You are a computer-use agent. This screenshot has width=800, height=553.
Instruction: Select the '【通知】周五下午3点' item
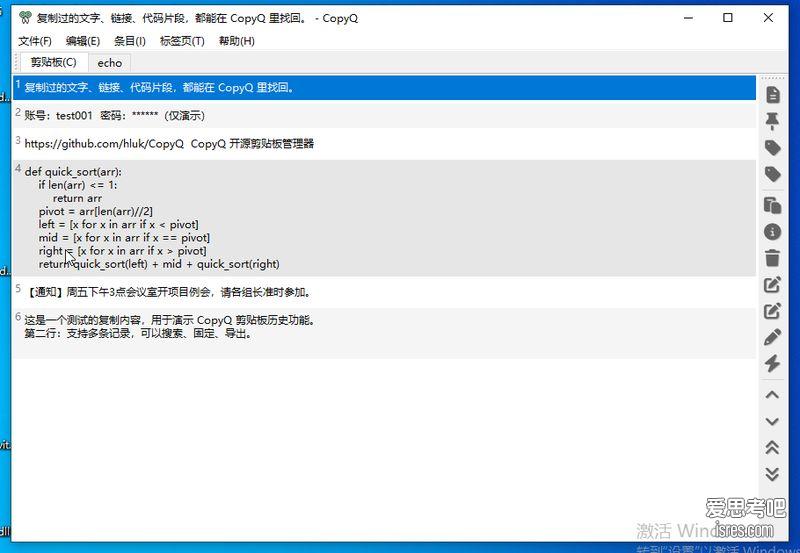[384, 292]
